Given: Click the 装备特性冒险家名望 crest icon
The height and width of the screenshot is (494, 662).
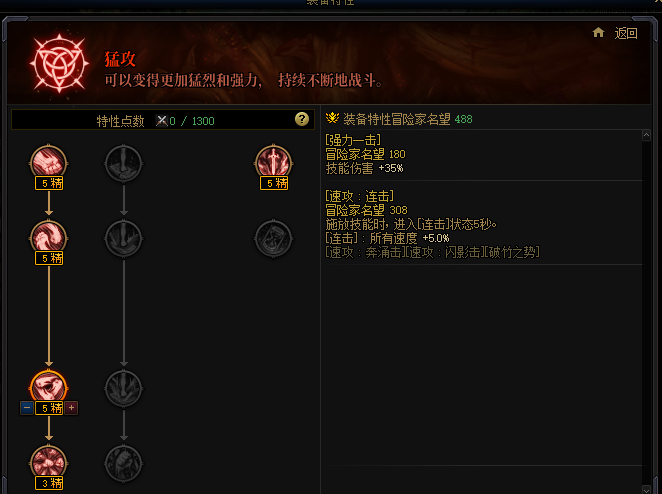Looking at the screenshot, I should (332, 118).
